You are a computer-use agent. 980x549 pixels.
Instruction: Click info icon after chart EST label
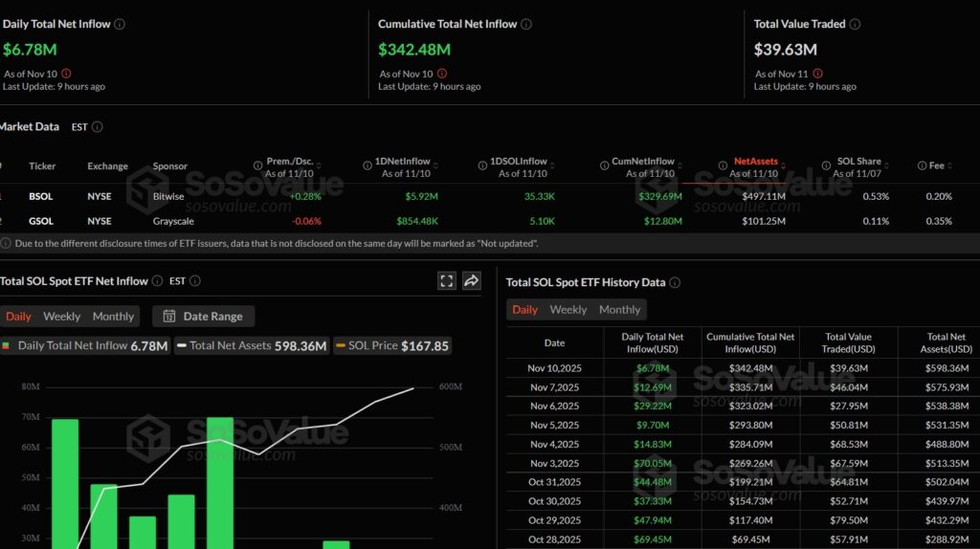click(x=195, y=281)
